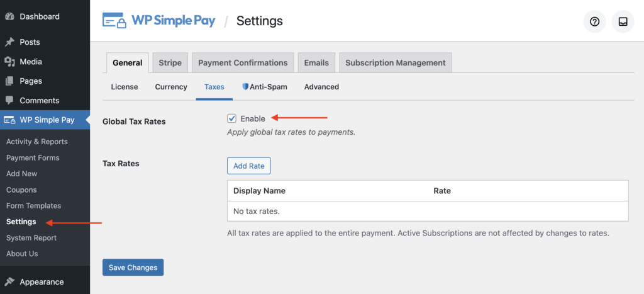Click the Posts pin icon
Viewport: 644px width, 294px height.
(x=9, y=42)
